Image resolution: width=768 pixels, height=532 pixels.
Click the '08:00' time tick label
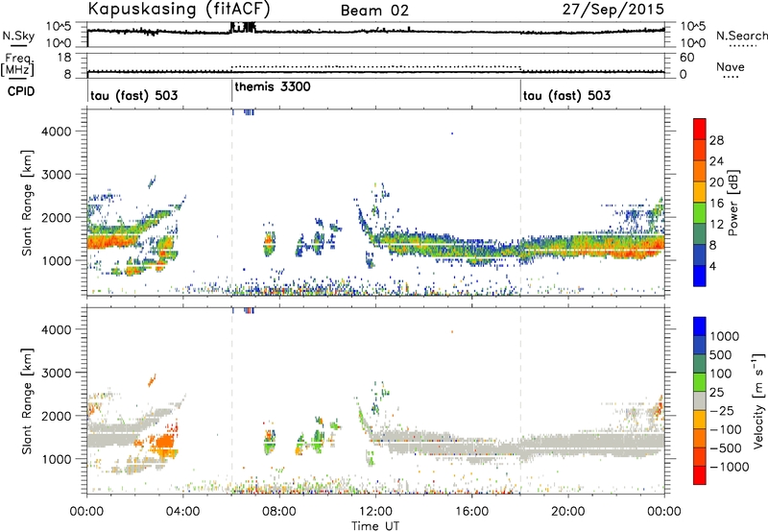click(278, 512)
